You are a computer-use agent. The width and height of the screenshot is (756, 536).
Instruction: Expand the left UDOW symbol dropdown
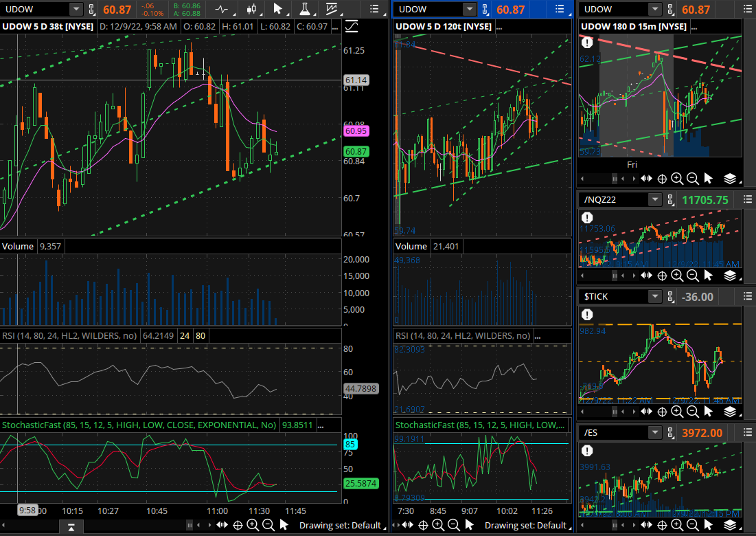pyautogui.click(x=76, y=9)
